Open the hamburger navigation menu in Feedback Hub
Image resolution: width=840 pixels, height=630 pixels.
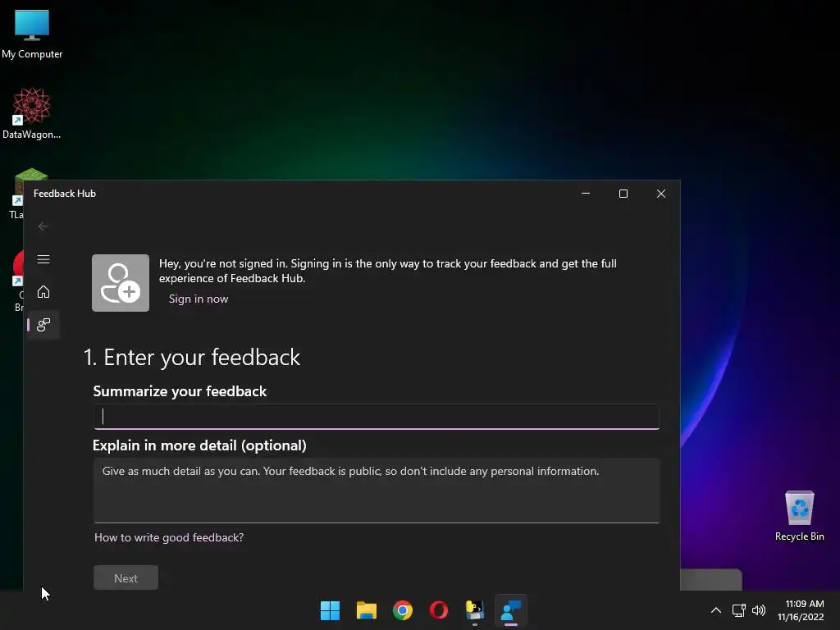pos(43,259)
